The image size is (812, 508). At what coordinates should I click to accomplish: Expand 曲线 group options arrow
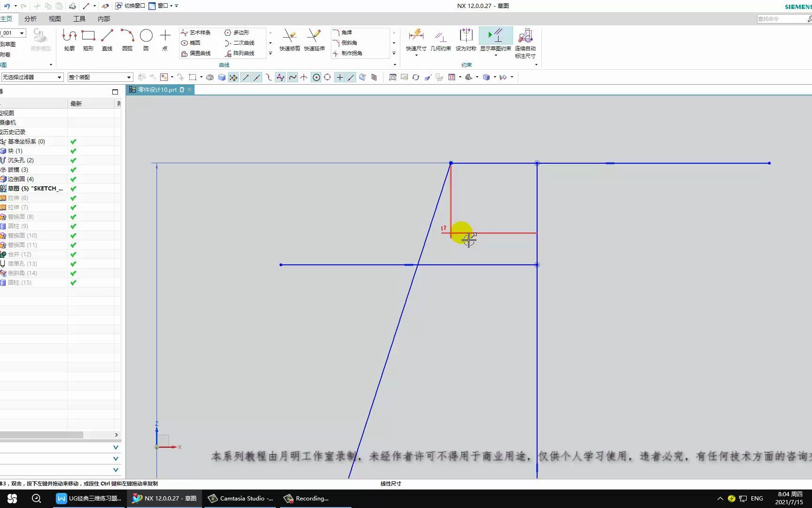point(395,65)
